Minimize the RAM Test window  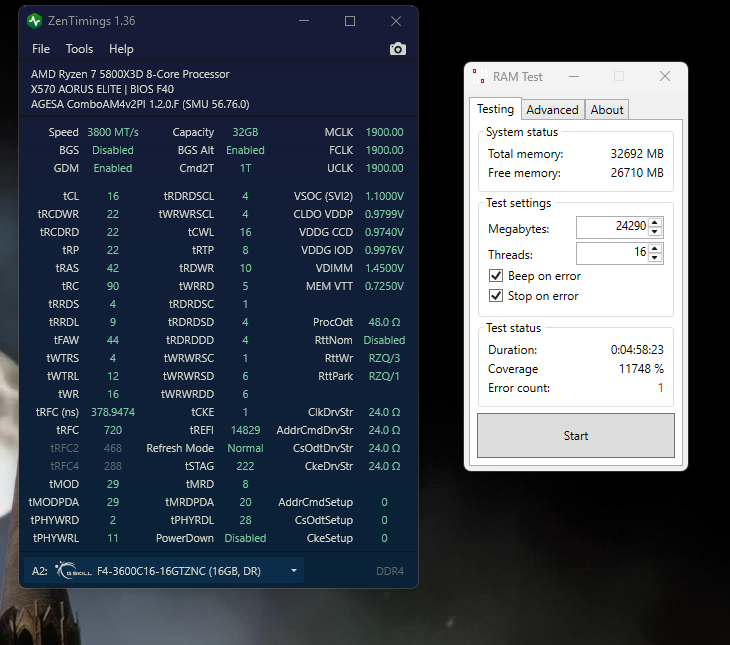click(x=574, y=76)
